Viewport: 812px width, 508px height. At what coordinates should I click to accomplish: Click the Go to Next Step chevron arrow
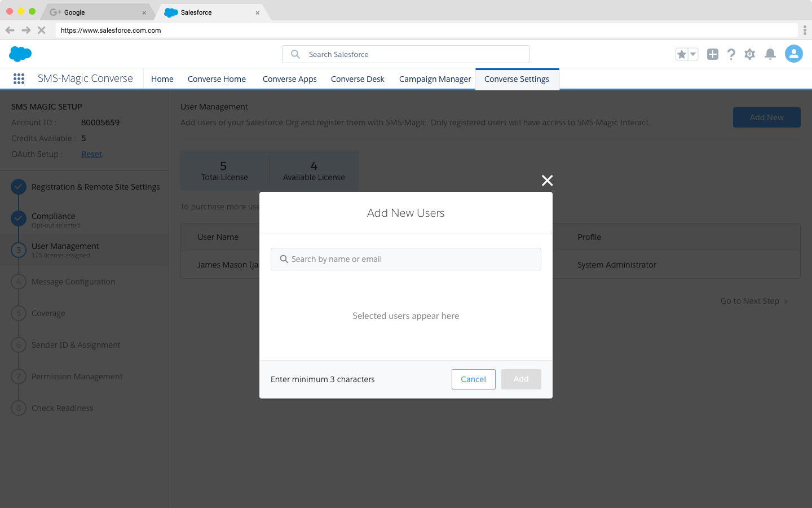coord(785,301)
